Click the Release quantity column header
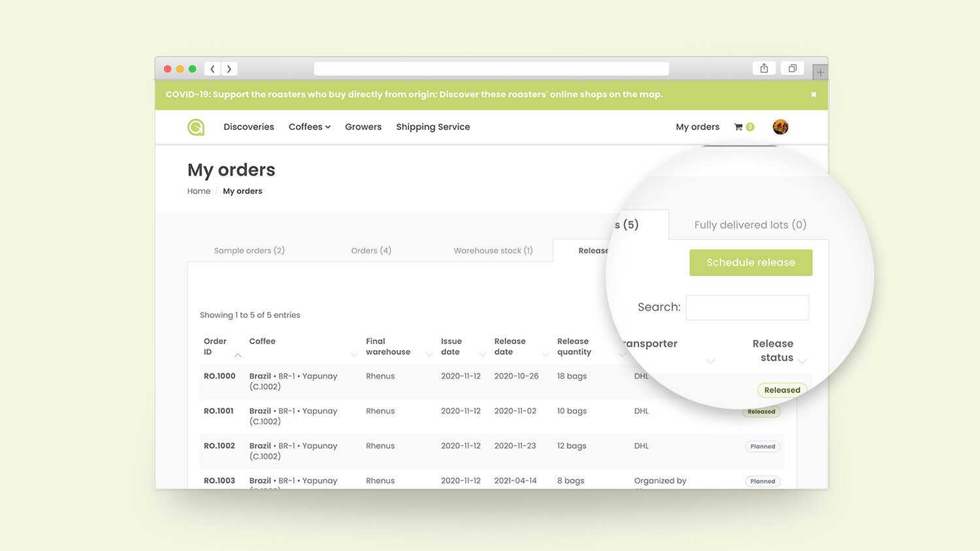Viewport: 980px width, 551px height. 574,347
